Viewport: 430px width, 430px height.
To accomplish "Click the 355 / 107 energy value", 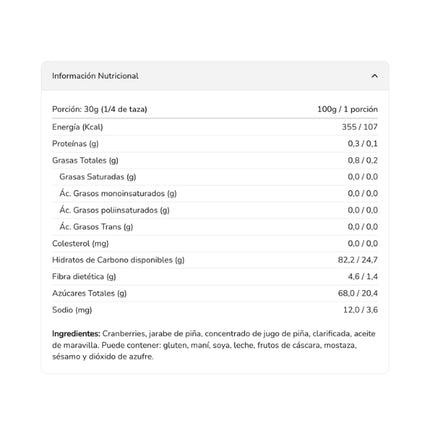I will pyautogui.click(x=360, y=127).
